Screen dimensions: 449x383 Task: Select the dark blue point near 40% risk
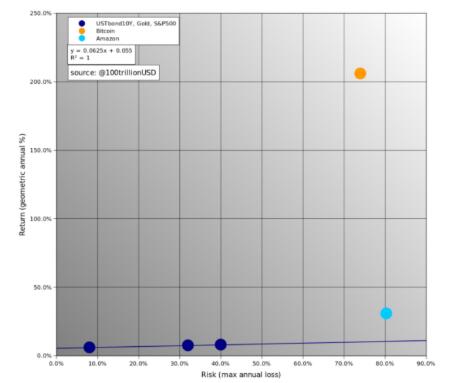pyautogui.click(x=221, y=345)
